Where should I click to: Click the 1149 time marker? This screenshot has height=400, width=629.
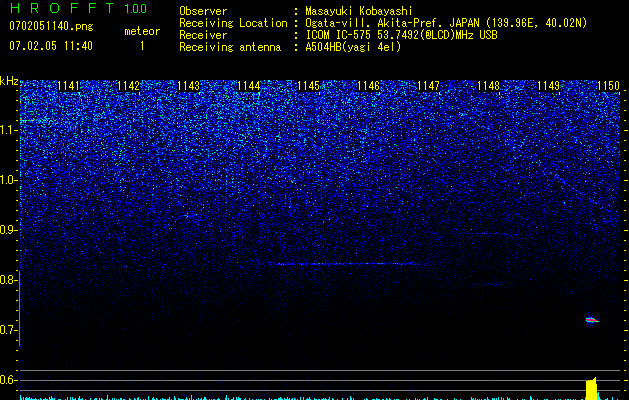click(548, 86)
